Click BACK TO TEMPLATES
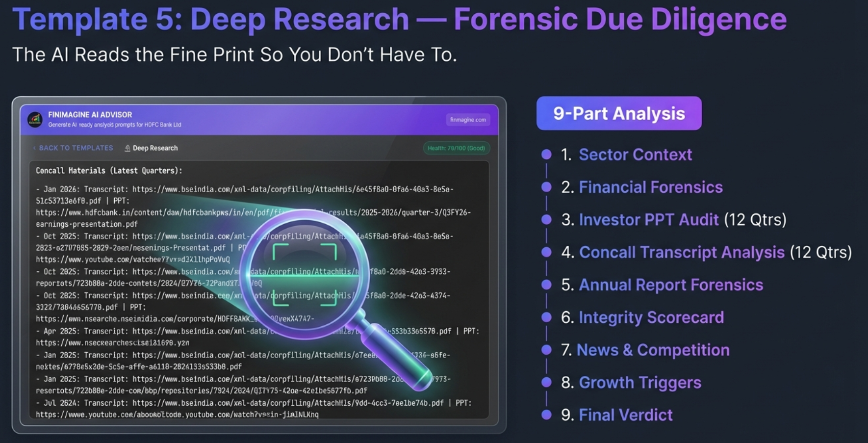868x443 pixels. point(76,148)
